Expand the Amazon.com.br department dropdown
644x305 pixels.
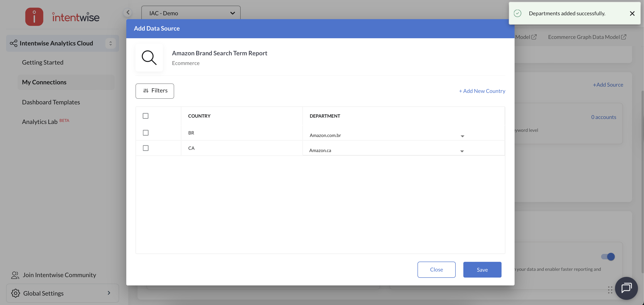(462, 136)
